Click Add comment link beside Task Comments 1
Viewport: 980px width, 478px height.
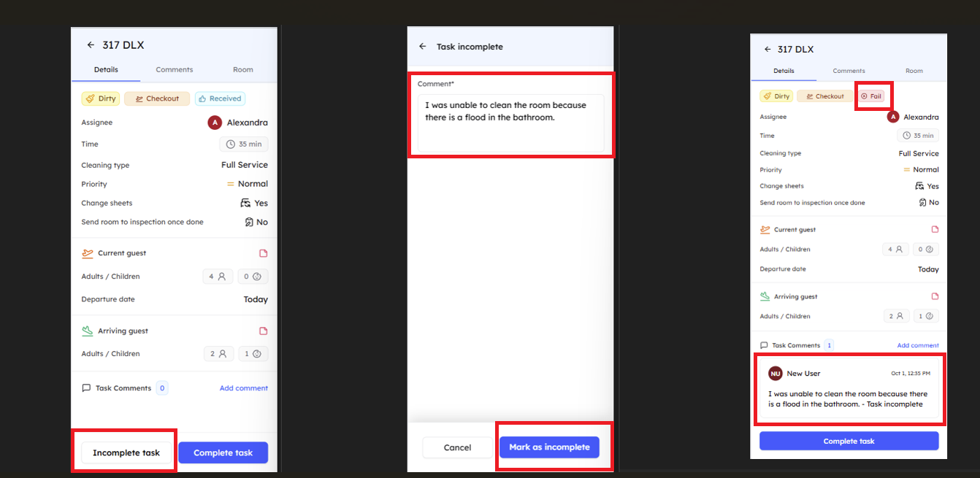click(918, 345)
